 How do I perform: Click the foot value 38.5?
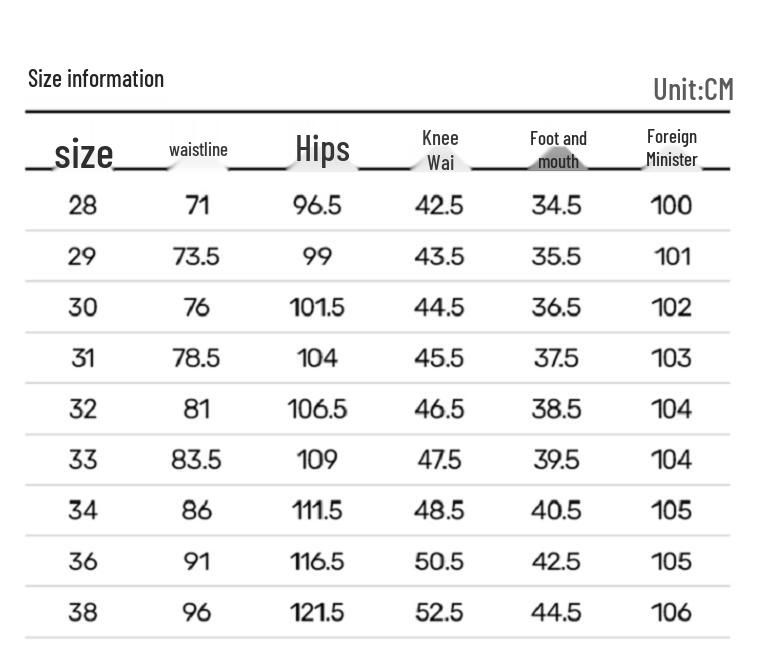point(556,409)
